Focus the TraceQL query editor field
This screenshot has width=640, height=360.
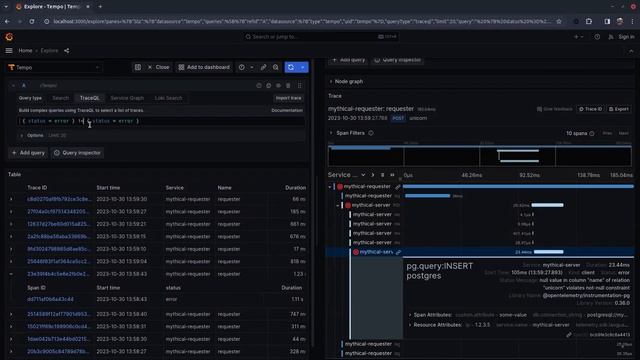161,121
